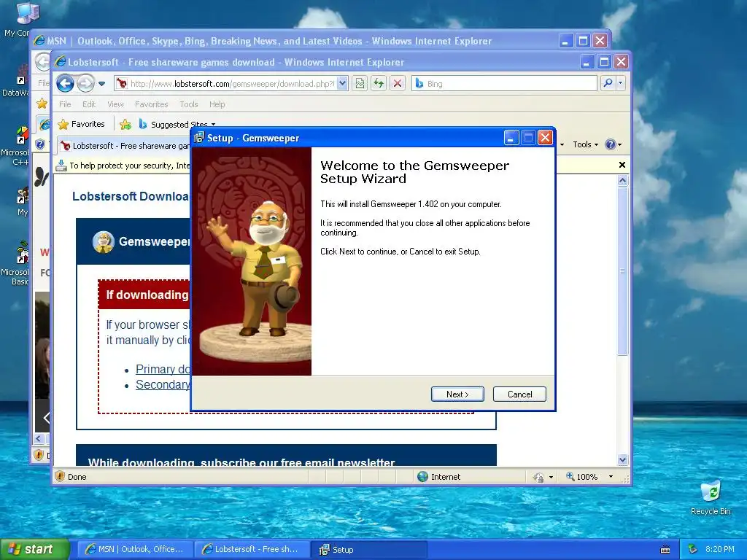The width and height of the screenshot is (747, 560).
Task: Open the Favorites menu in menu bar
Action: (152, 104)
